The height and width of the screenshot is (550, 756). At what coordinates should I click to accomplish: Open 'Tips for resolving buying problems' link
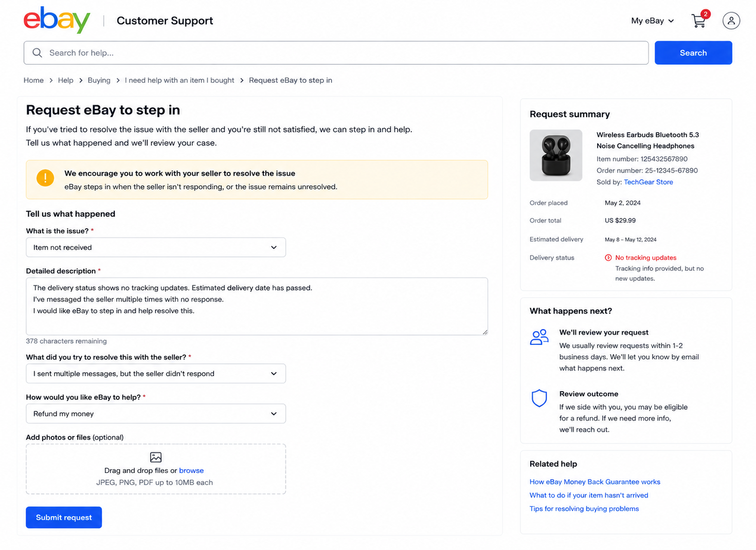click(584, 508)
